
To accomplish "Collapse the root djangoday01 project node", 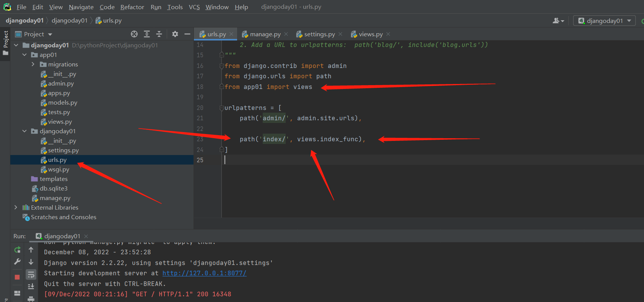I will (x=16, y=45).
